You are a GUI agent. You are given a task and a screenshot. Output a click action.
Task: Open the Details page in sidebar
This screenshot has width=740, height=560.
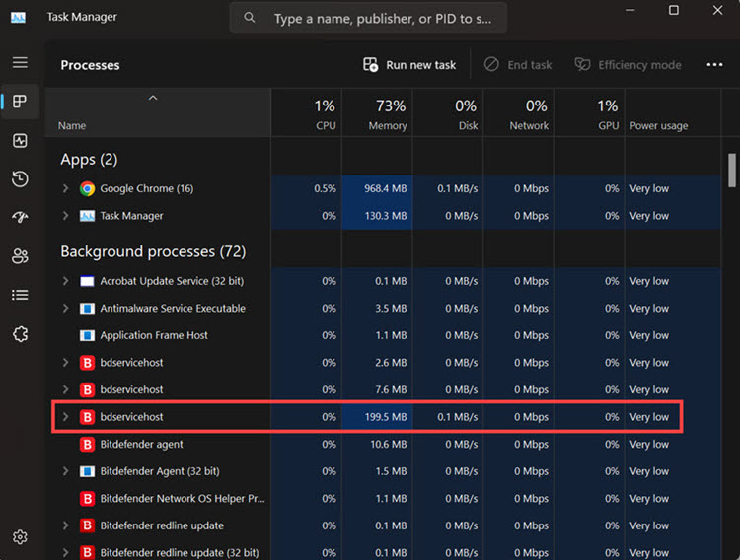[20, 295]
